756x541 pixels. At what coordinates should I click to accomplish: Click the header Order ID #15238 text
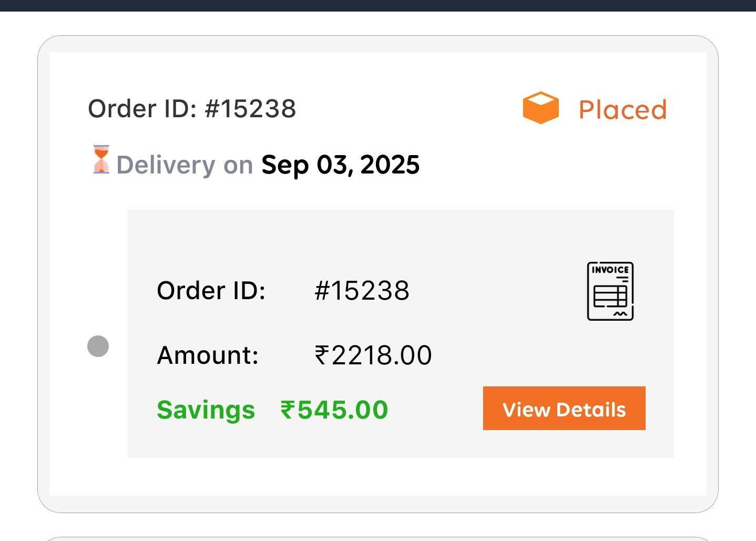click(192, 109)
